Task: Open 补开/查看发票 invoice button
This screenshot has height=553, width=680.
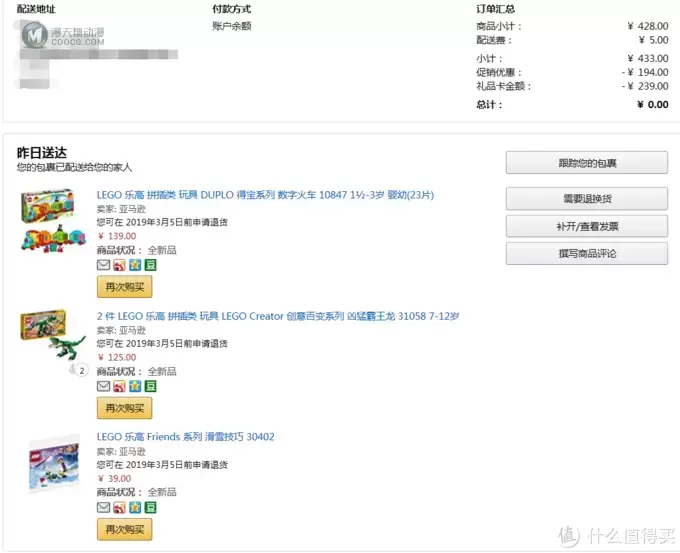Action: click(x=587, y=226)
